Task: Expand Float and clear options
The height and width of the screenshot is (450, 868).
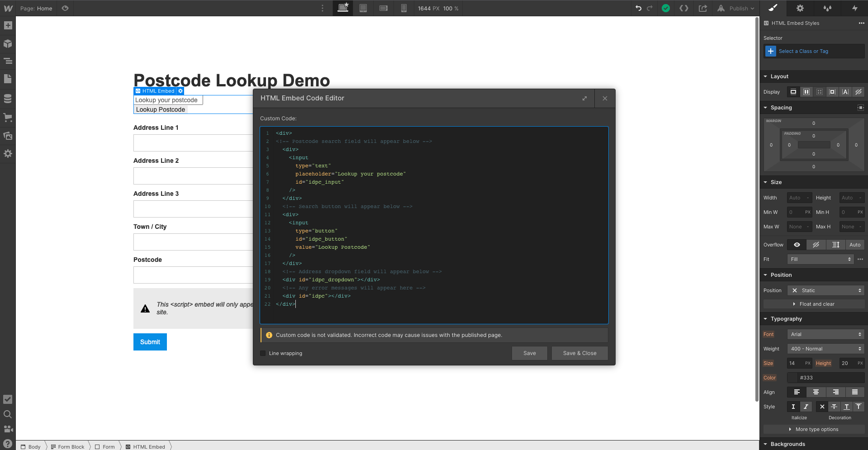Action: (x=813, y=304)
